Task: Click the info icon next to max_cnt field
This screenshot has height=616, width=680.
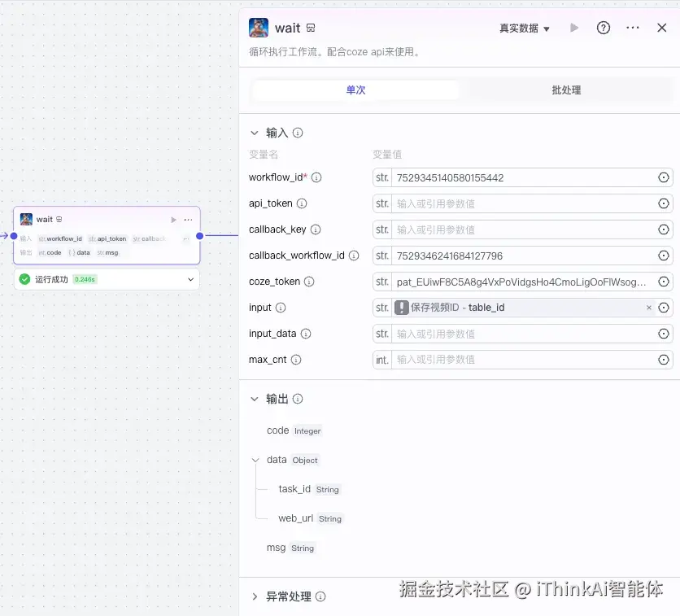Action: tap(294, 359)
